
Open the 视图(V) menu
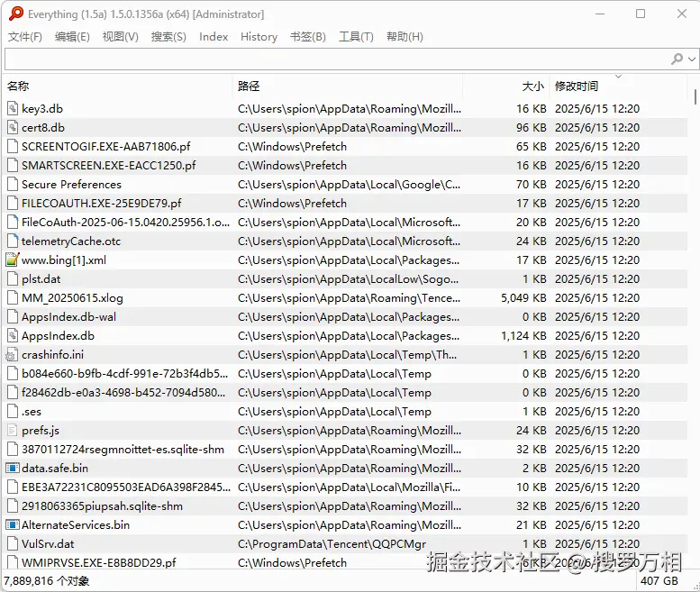(121, 37)
